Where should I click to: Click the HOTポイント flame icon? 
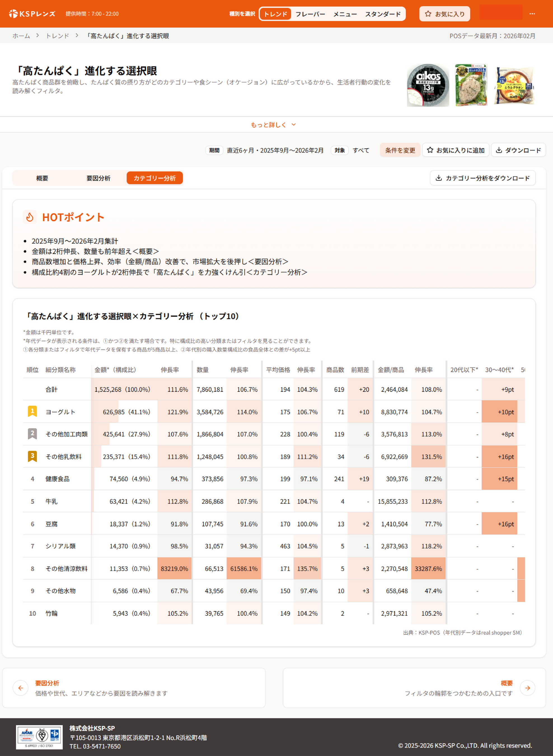30,217
